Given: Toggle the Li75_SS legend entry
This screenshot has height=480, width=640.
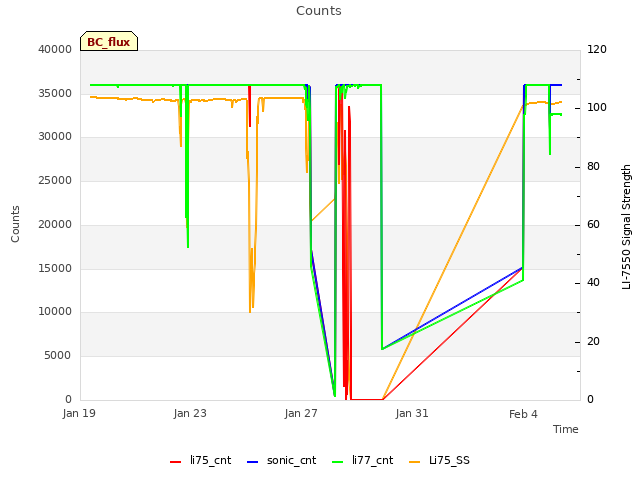Looking at the screenshot, I should 439,460.
